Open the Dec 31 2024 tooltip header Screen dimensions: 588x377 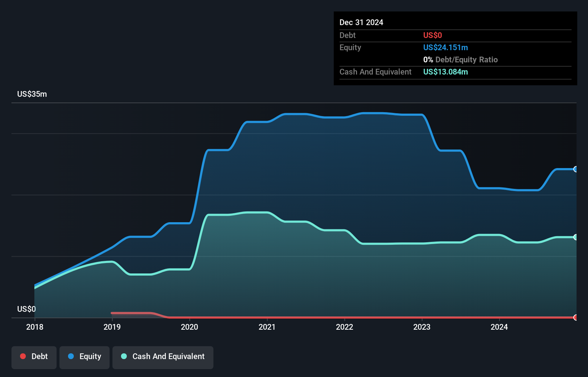tap(361, 22)
